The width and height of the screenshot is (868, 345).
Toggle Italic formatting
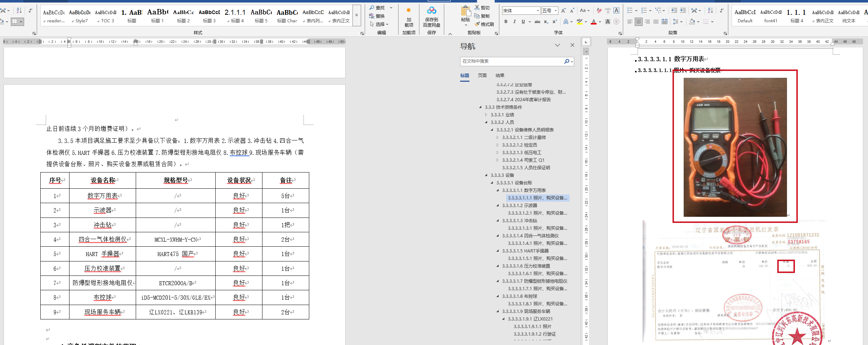514,22
